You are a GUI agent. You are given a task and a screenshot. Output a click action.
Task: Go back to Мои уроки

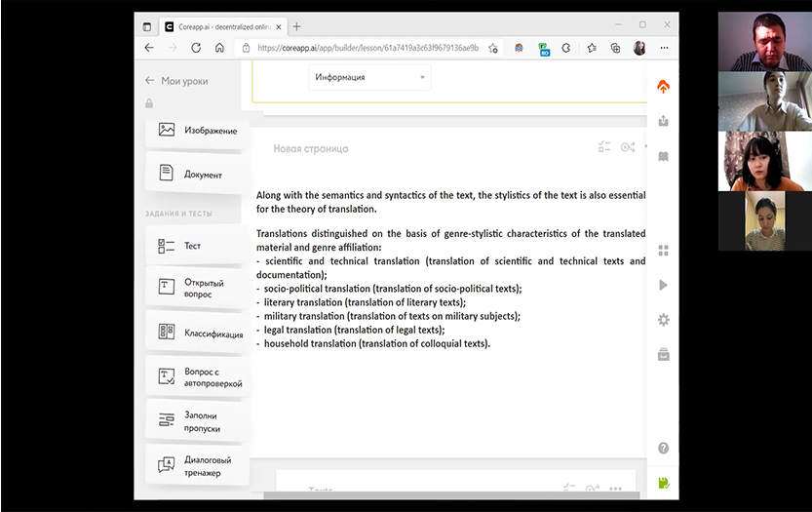click(176, 81)
